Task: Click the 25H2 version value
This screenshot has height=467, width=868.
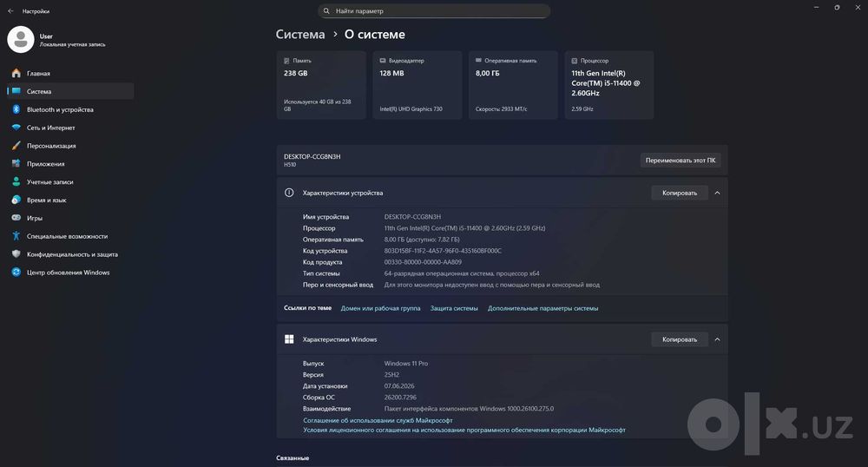Action: coord(391,375)
